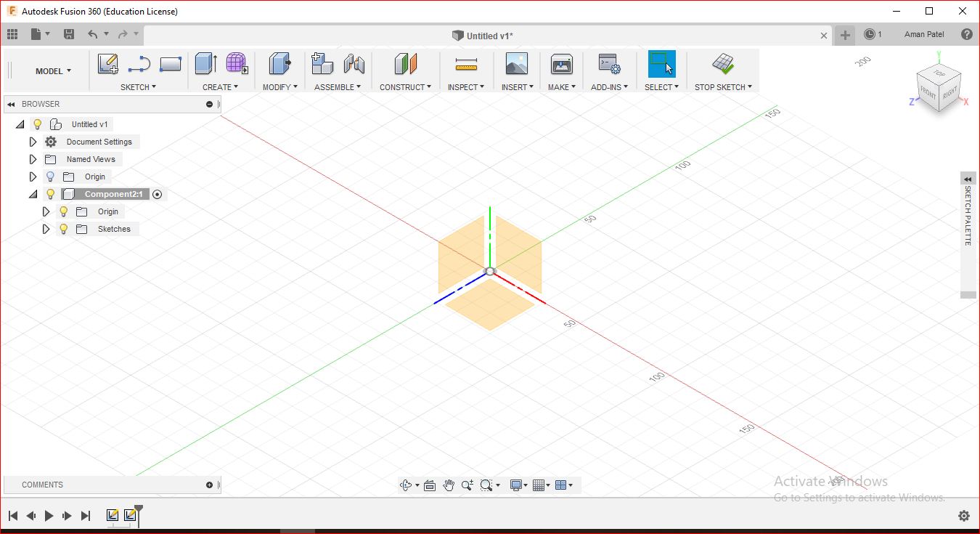980x534 pixels.
Task: Add a new design tab
Action: (845, 35)
